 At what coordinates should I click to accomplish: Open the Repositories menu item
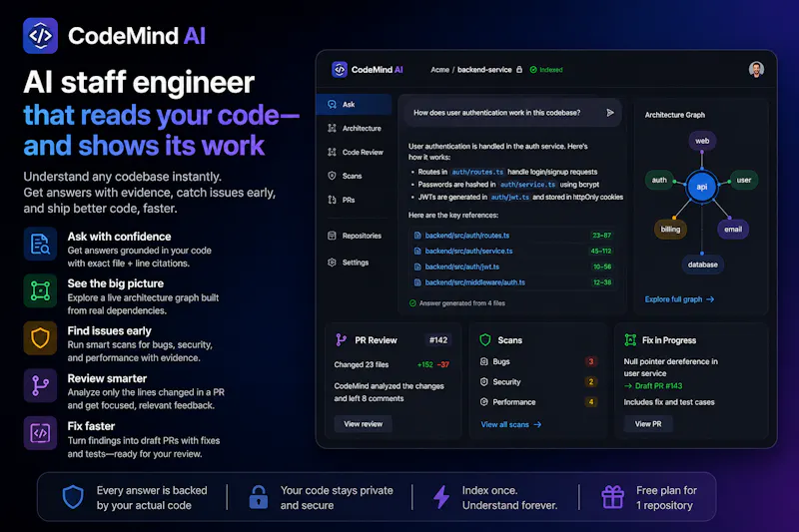355,236
